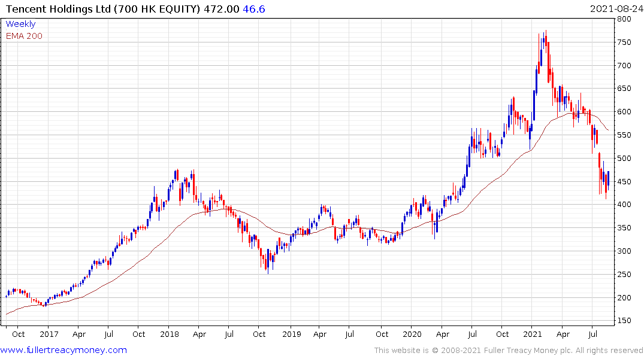This screenshot has height=359, width=644.
Task: Click the 450 price axis label
Action: coord(624,181)
